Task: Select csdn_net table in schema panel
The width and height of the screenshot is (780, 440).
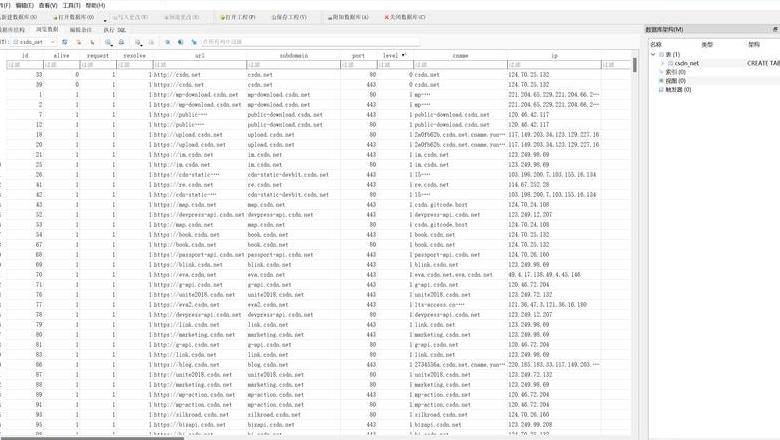Action: pyautogui.click(x=686, y=63)
